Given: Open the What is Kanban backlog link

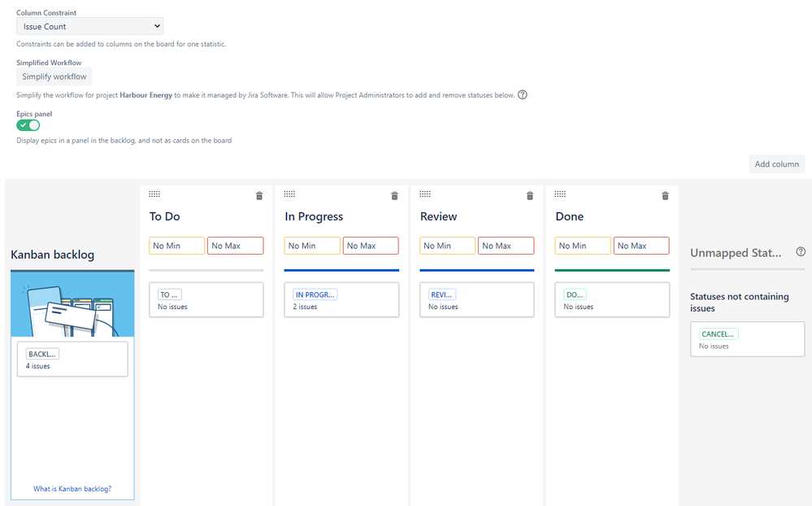Looking at the screenshot, I should 72,489.
